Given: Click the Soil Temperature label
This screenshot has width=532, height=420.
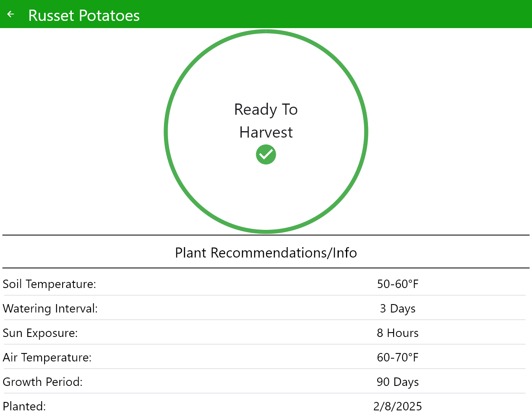Looking at the screenshot, I should (x=49, y=284).
